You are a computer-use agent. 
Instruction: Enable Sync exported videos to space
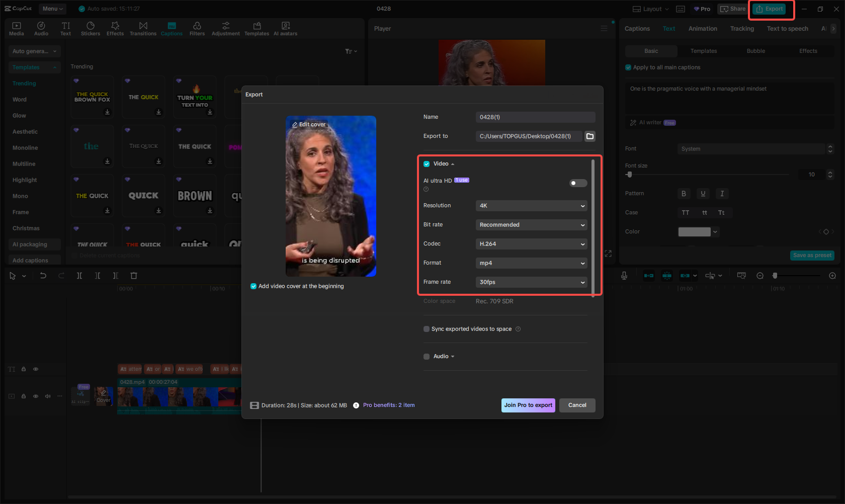(x=426, y=329)
